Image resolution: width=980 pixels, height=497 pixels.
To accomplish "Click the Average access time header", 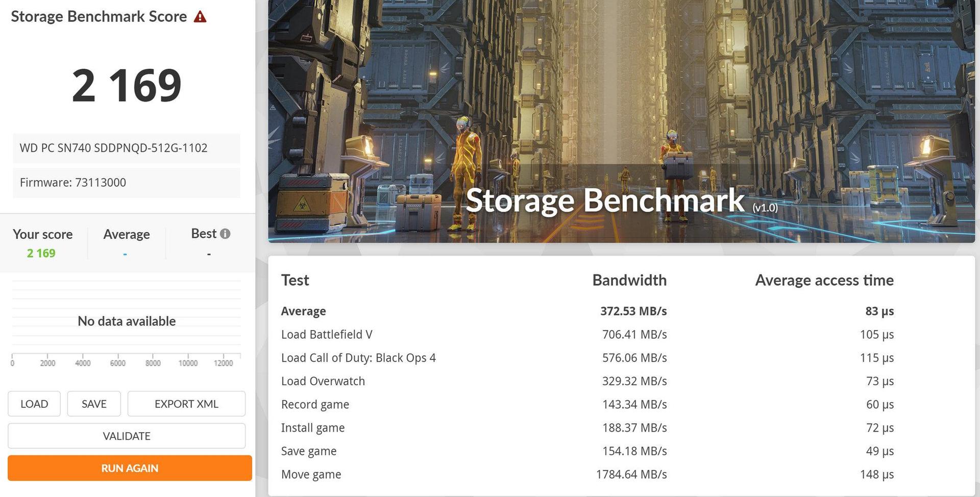I will pos(824,280).
